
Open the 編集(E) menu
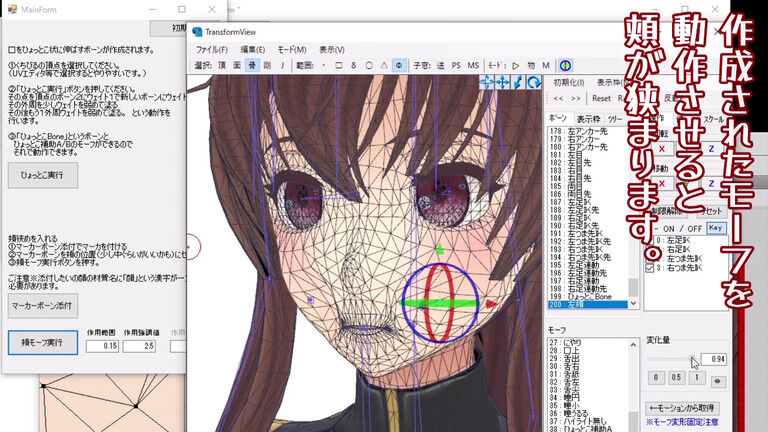click(253, 49)
